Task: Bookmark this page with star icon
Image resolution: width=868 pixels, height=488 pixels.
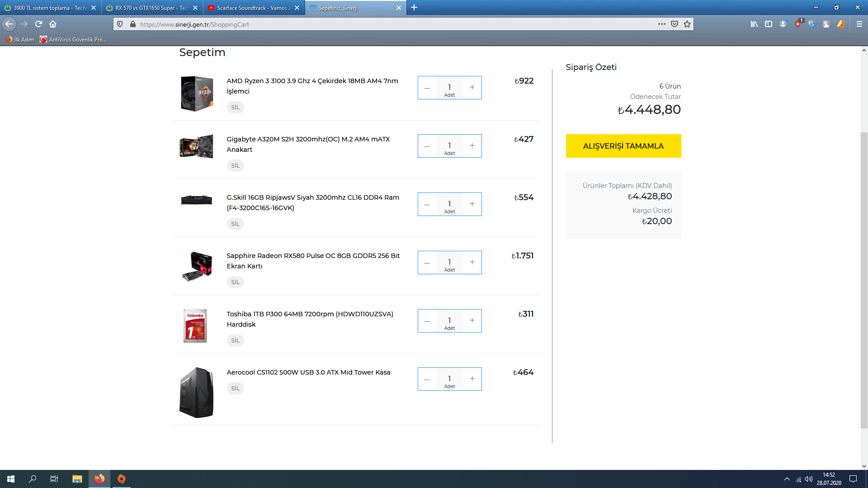Action: coord(687,24)
